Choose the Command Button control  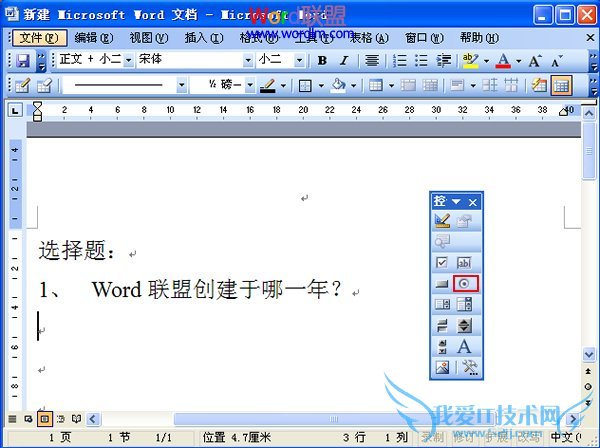[x=442, y=284]
